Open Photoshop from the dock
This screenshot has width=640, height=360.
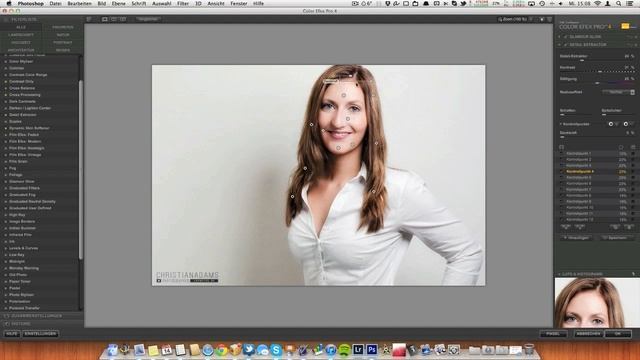pyautogui.click(x=372, y=350)
